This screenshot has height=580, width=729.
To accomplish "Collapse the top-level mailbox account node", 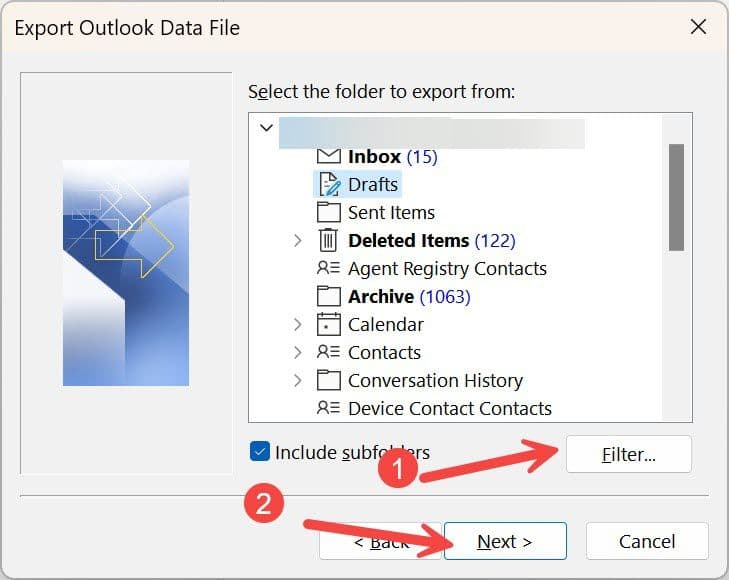I will (x=266, y=127).
